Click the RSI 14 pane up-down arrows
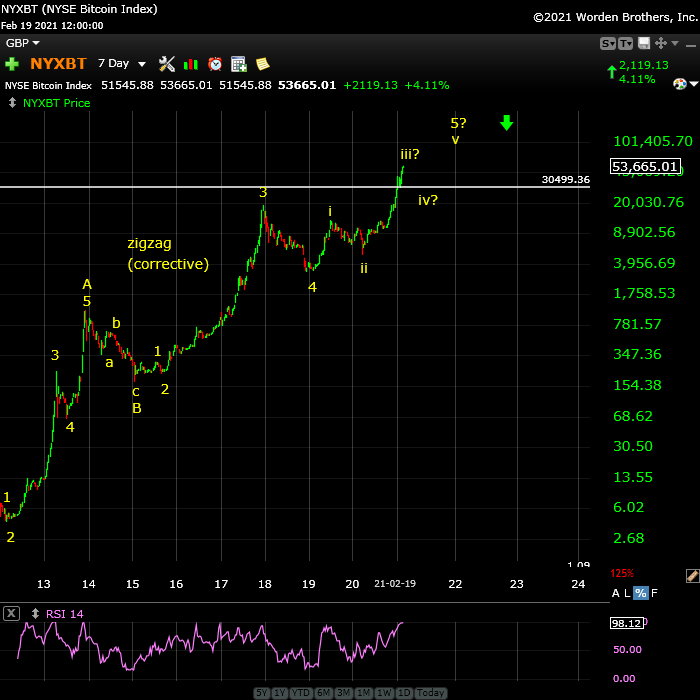 [35, 613]
